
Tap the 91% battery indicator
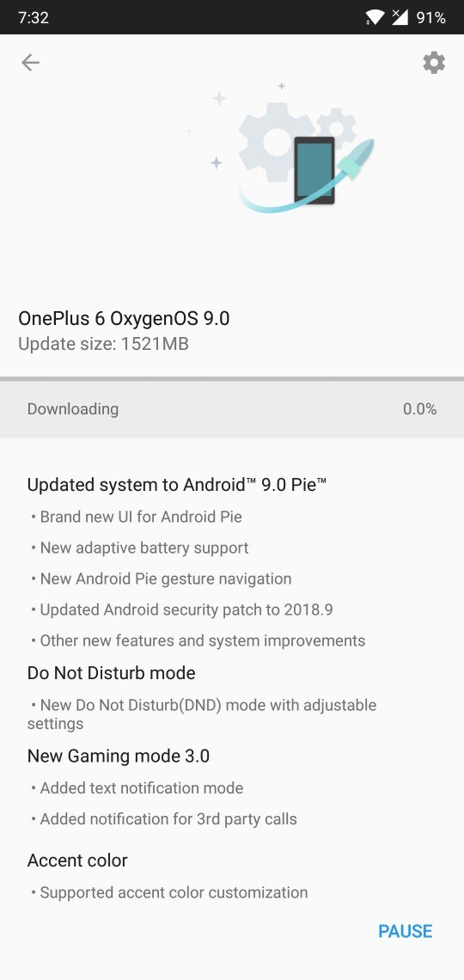[x=430, y=17]
